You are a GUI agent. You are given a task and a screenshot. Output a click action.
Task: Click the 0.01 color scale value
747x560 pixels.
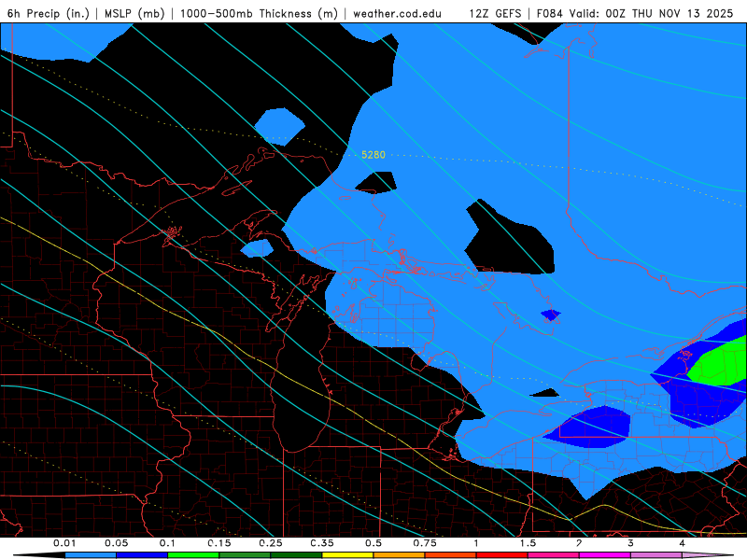pyautogui.click(x=64, y=543)
